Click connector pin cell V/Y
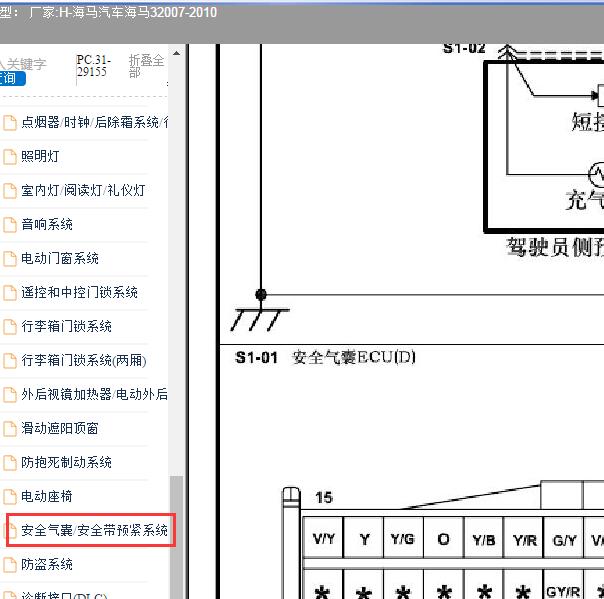The width and height of the screenshot is (604, 599). point(324,539)
